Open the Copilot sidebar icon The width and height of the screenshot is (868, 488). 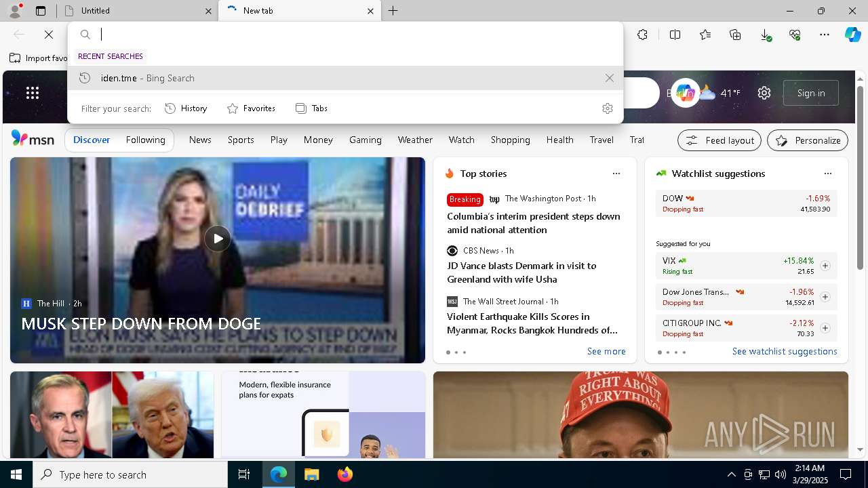click(852, 35)
